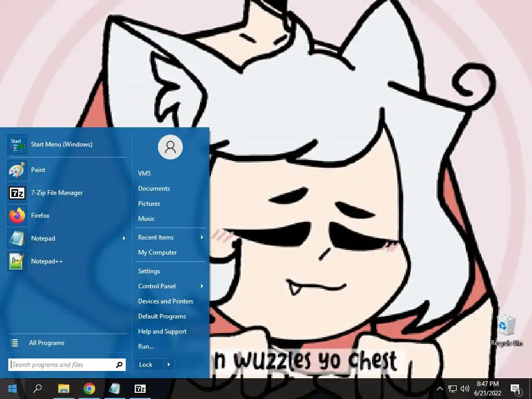Image resolution: width=532 pixels, height=399 pixels.
Task: Expand Notepad recent files arrow
Action: [124, 238]
